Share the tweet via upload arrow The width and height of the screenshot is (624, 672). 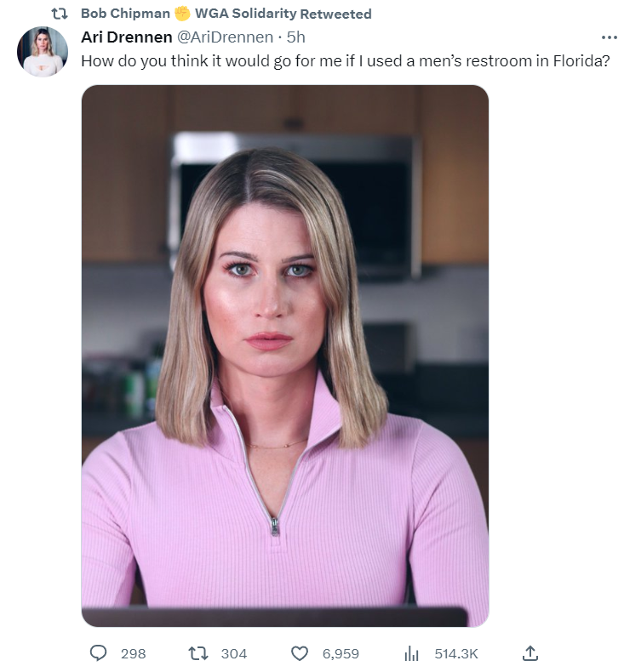tap(530, 653)
